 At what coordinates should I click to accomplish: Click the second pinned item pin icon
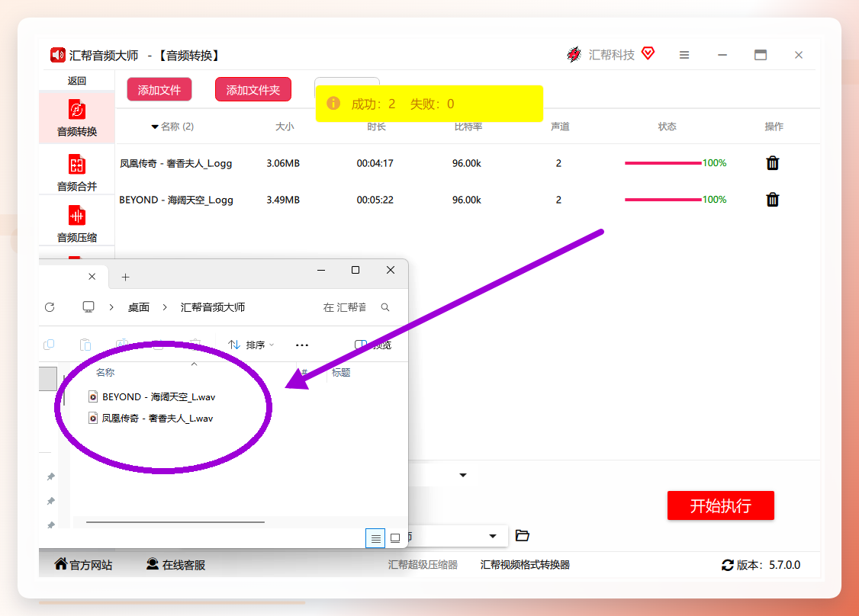51,501
